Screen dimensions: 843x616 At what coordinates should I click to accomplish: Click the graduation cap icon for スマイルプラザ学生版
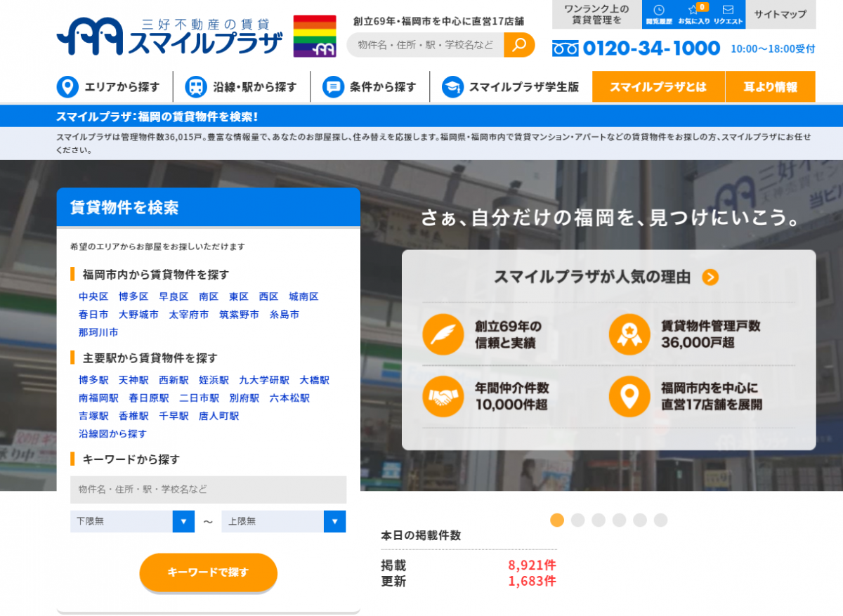point(452,87)
